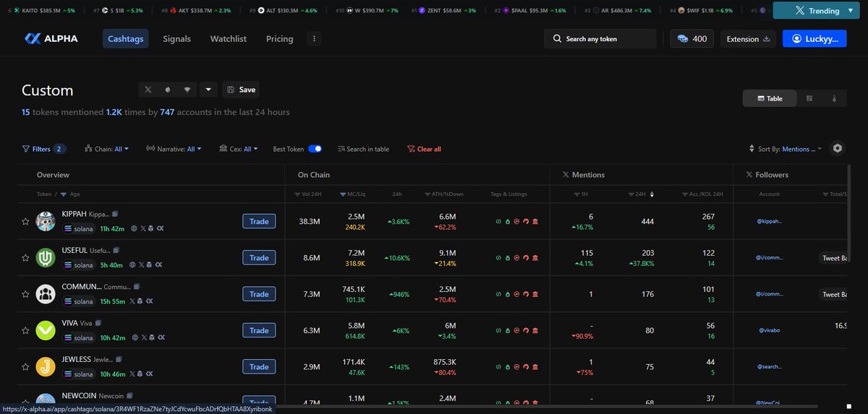Select the Table view tab
This screenshot has height=414, width=868.
coord(770,98)
